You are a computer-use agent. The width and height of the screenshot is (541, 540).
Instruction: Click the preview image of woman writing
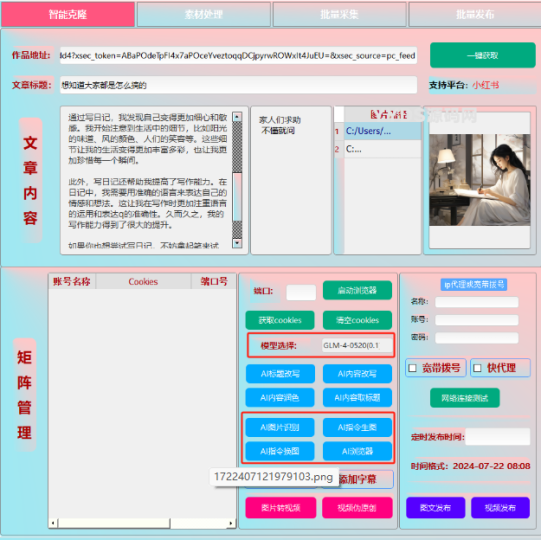[480, 180]
